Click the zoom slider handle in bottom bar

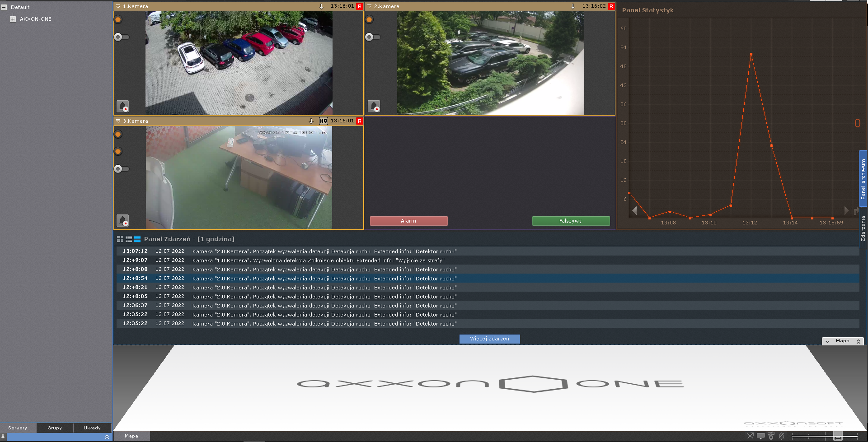coord(838,436)
